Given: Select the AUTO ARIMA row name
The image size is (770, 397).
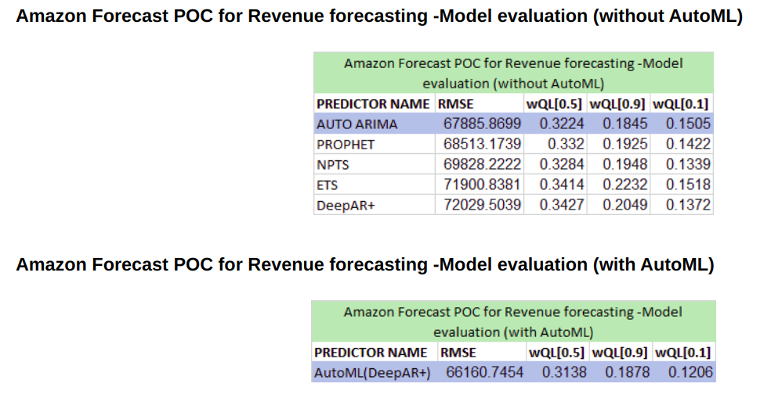Looking at the screenshot, I should [x=357, y=124].
